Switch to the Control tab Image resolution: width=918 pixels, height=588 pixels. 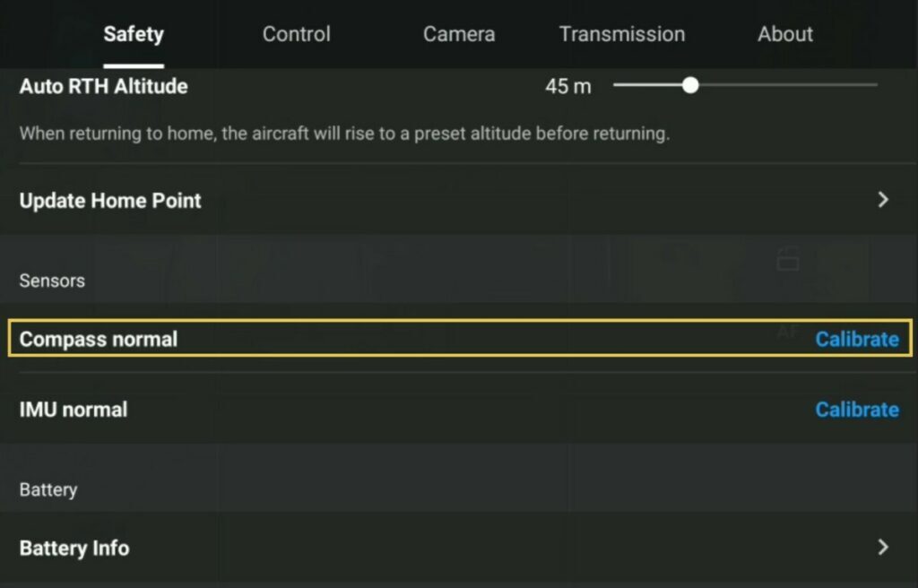296,34
